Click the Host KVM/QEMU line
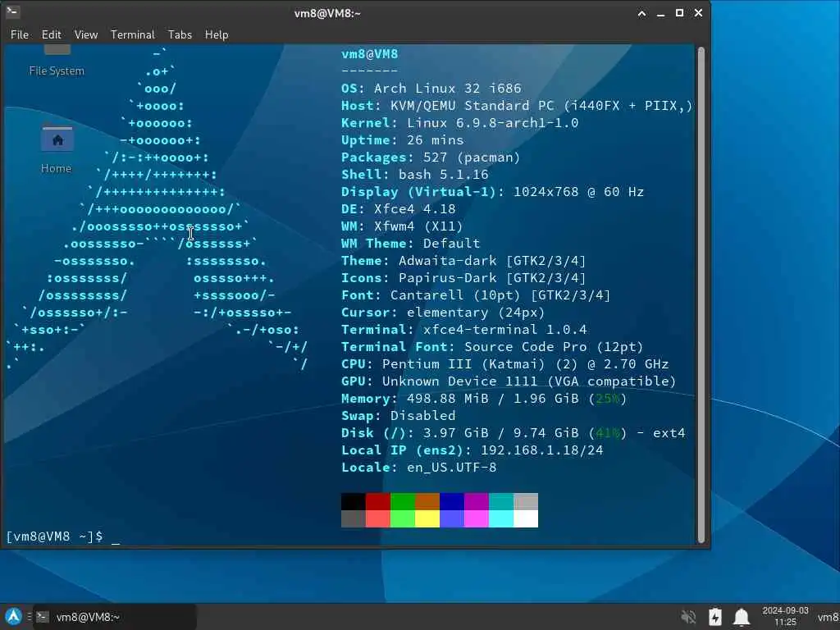 517,106
